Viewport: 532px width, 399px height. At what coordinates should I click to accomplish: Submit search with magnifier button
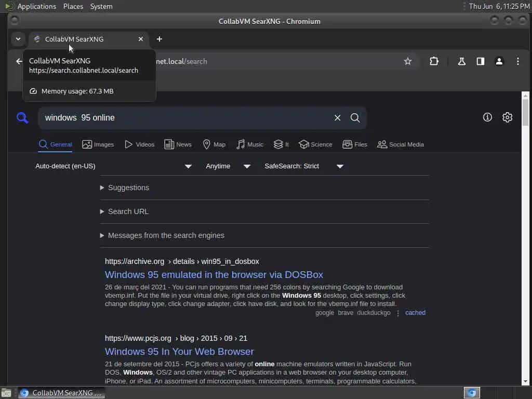point(355,118)
